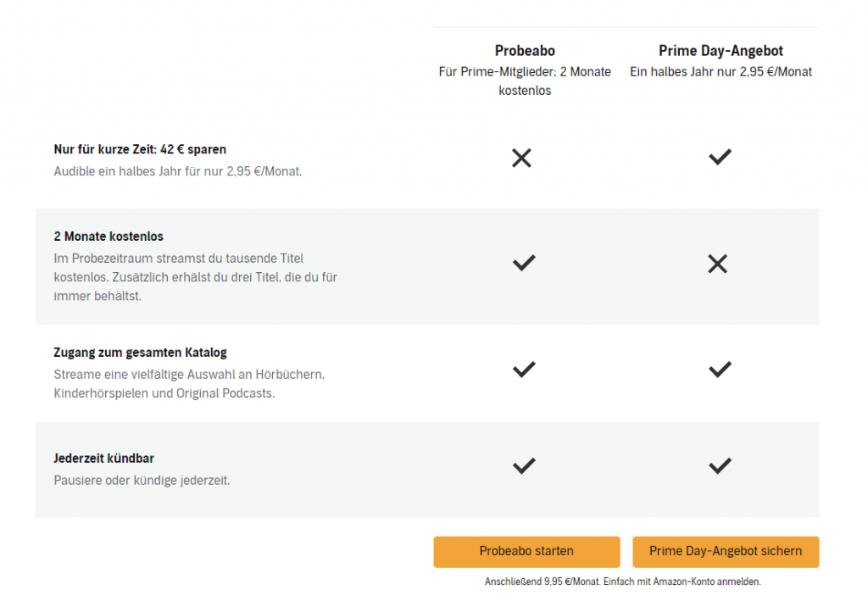The image size is (868, 607).
Task: Click the 'Anschließend 9,95 €/Monat' disclaimer text
Action: (x=622, y=582)
